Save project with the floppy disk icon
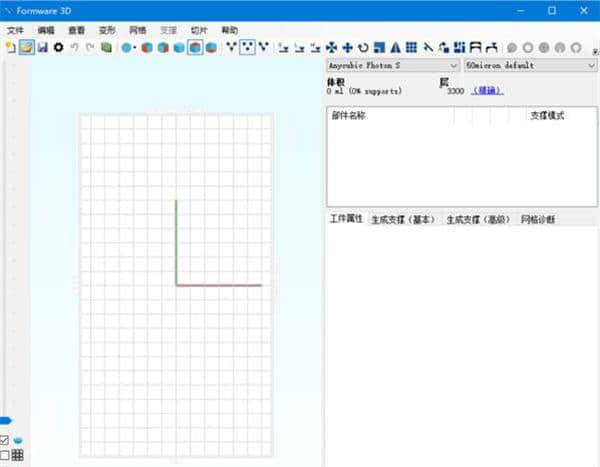The image size is (600, 467). (42, 47)
